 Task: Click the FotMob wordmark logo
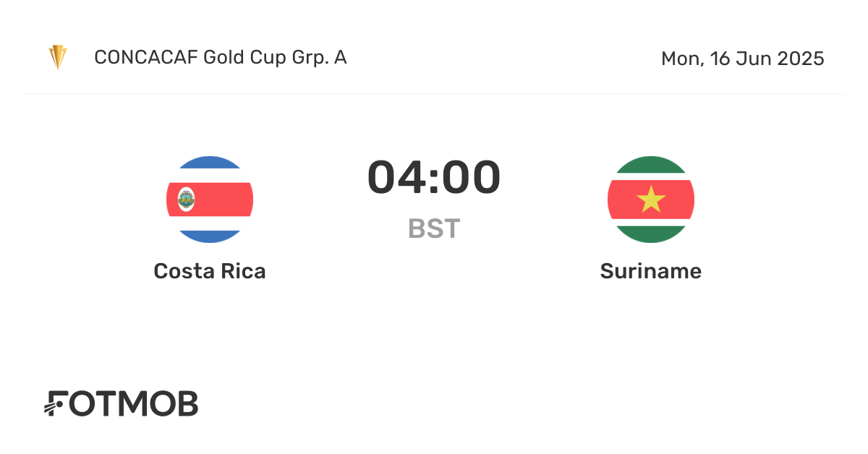[x=123, y=404]
